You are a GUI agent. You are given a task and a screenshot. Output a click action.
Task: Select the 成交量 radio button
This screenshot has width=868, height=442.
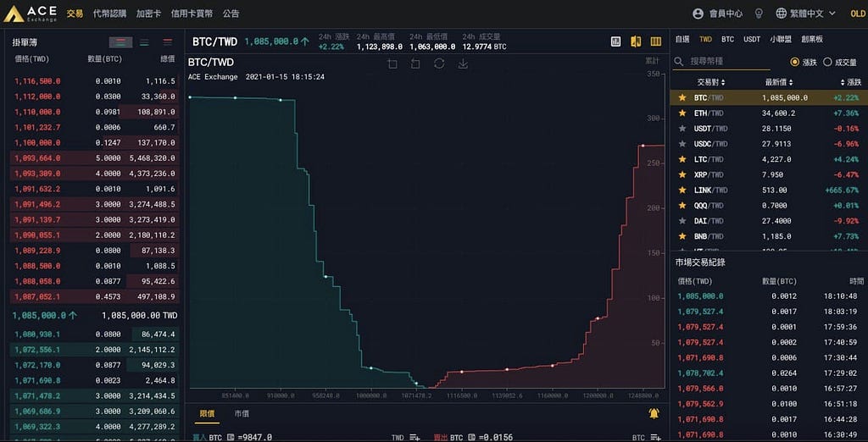pos(827,62)
